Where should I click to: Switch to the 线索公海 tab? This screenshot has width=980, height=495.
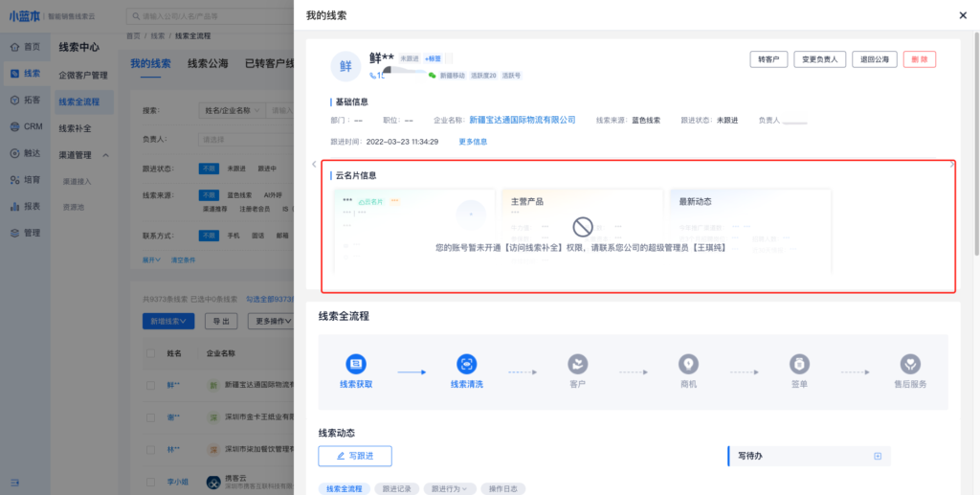[208, 64]
